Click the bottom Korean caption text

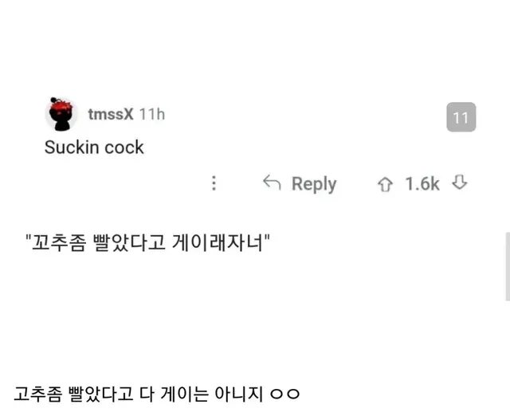(156, 394)
